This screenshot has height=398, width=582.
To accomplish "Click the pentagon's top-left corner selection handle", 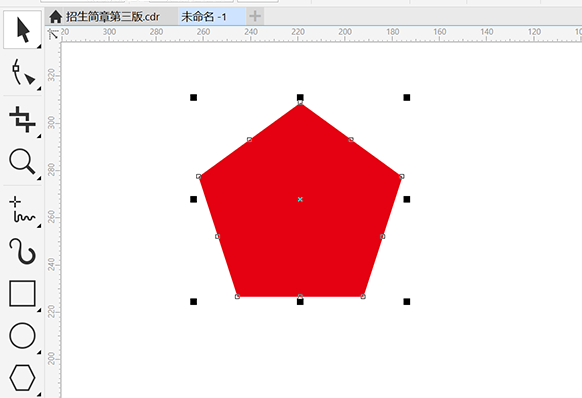I will tap(193, 98).
